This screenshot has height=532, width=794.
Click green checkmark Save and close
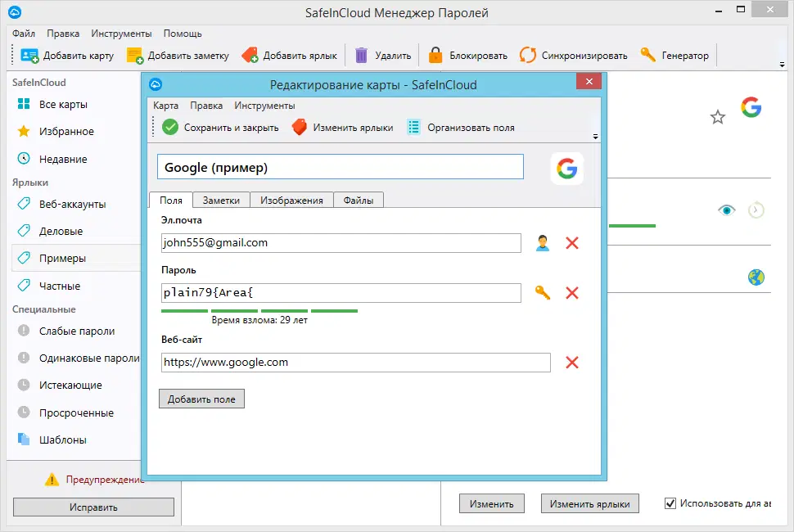[x=170, y=127]
